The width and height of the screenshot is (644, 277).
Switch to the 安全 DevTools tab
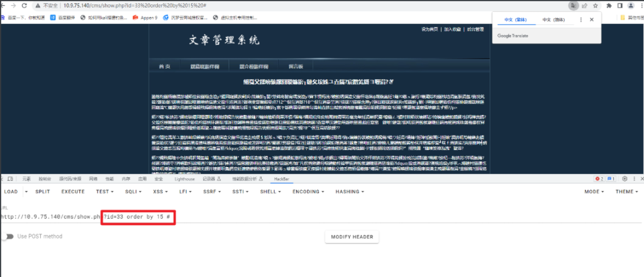pyautogui.click(x=159, y=179)
